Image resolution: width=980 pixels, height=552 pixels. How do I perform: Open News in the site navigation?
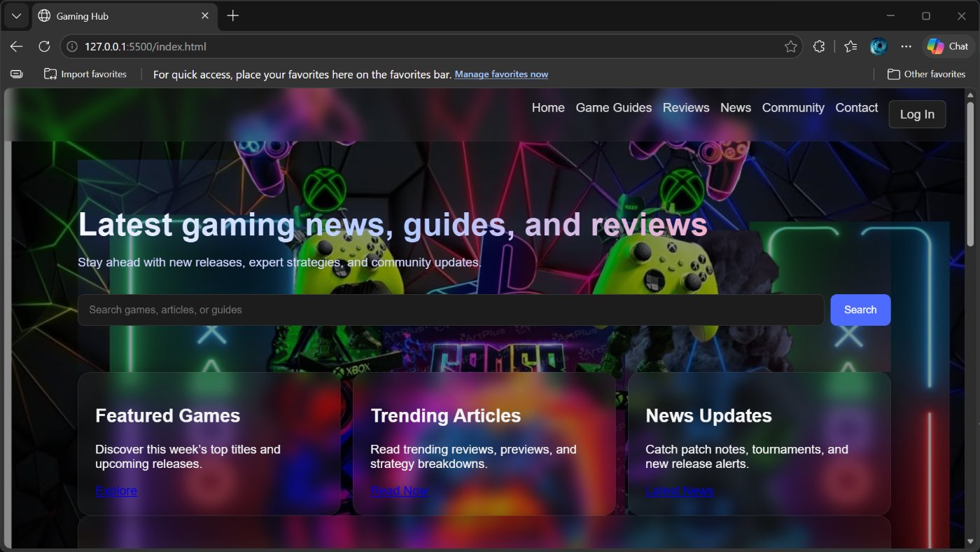click(736, 107)
